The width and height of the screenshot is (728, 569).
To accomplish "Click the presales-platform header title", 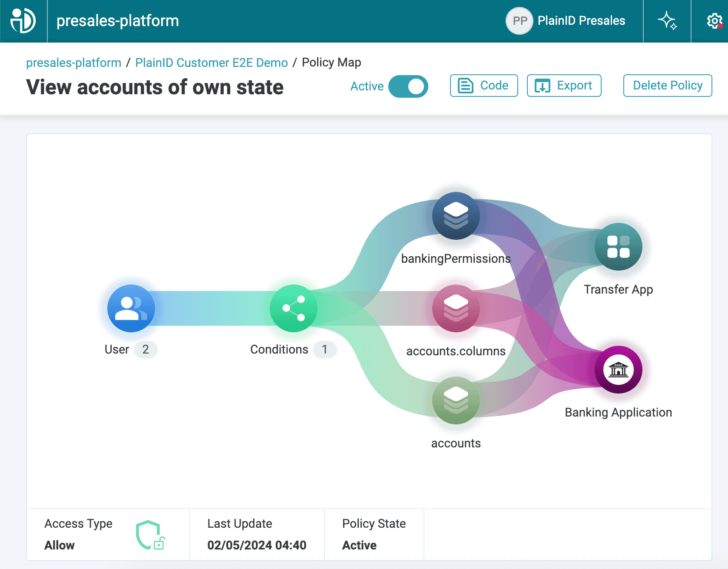I will 118,21.
